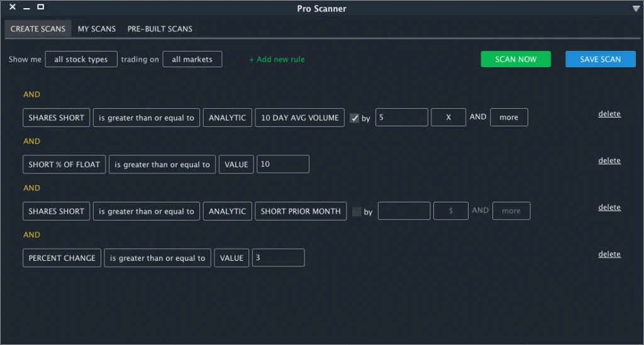Open the SHORT % OF FLOAT dropdown
This screenshot has height=345, width=644.
coord(64,165)
